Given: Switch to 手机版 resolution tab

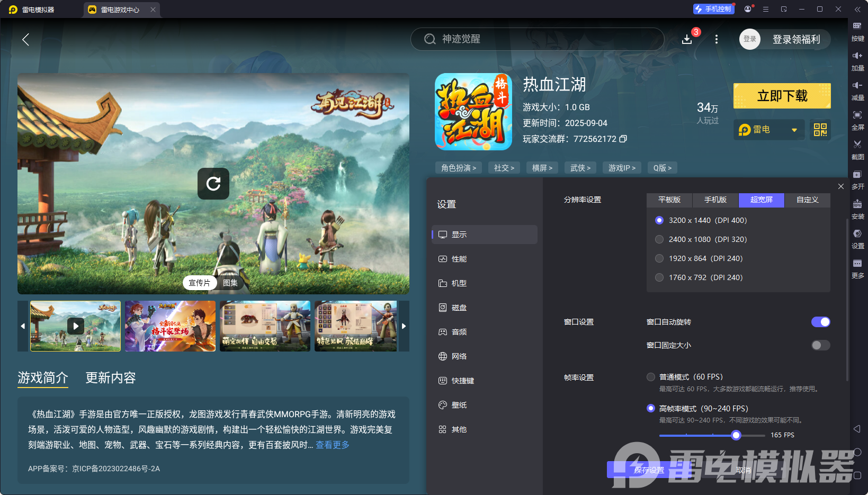Looking at the screenshot, I should (715, 200).
